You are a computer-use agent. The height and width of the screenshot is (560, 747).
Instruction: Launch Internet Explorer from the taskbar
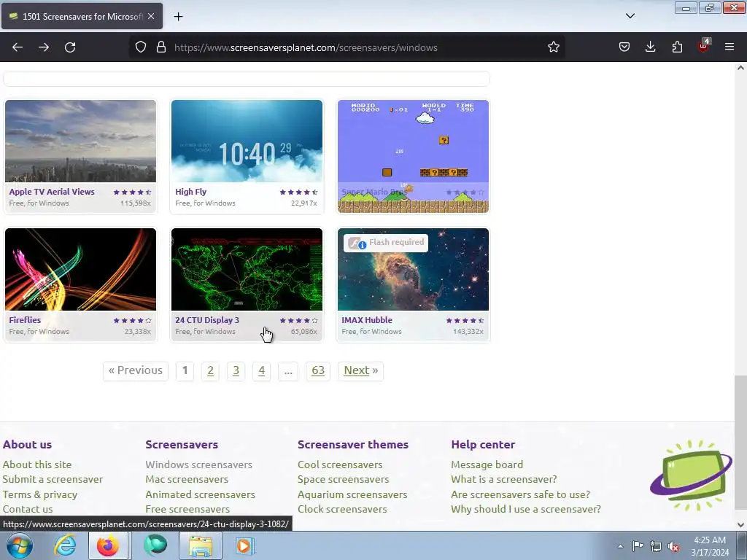(65, 545)
